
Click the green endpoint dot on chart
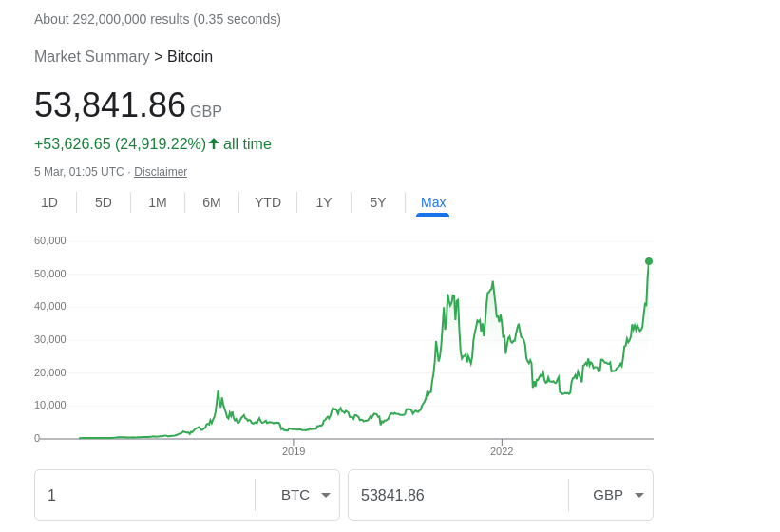tap(649, 261)
